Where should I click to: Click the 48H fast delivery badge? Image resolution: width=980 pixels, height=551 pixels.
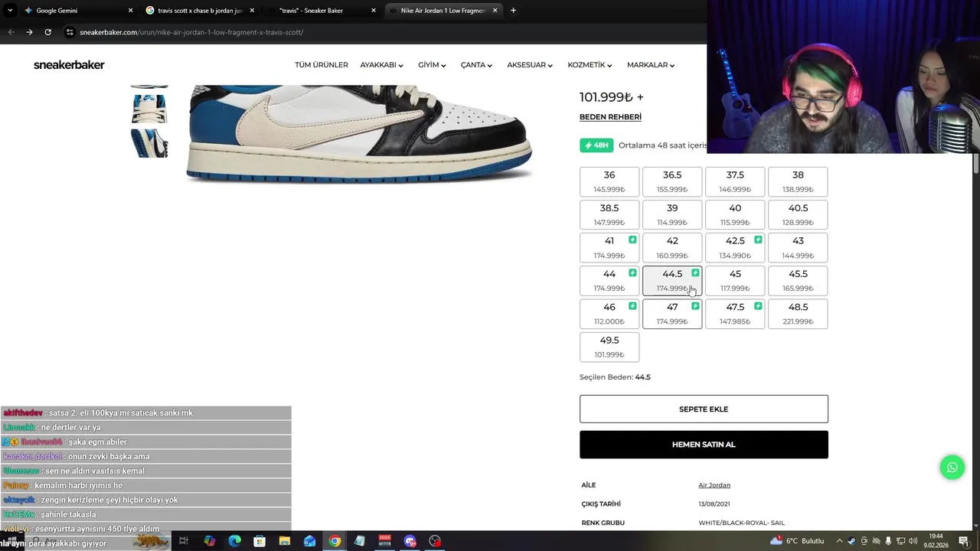(x=596, y=145)
